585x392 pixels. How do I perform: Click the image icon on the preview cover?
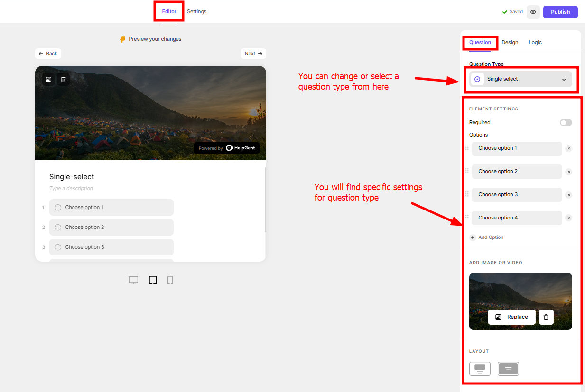(x=48, y=80)
